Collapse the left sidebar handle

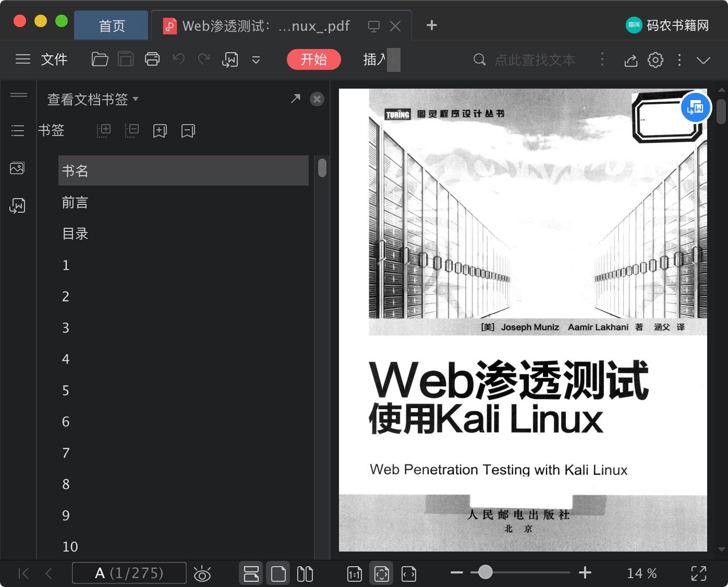18,95
